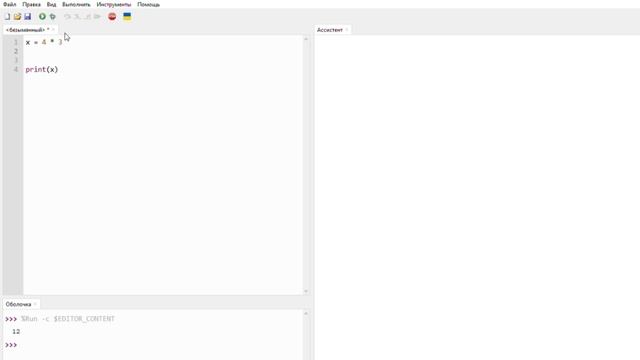The image size is (640, 360).
Task: Click the greyed Step into debug icon
Action: tap(77, 17)
